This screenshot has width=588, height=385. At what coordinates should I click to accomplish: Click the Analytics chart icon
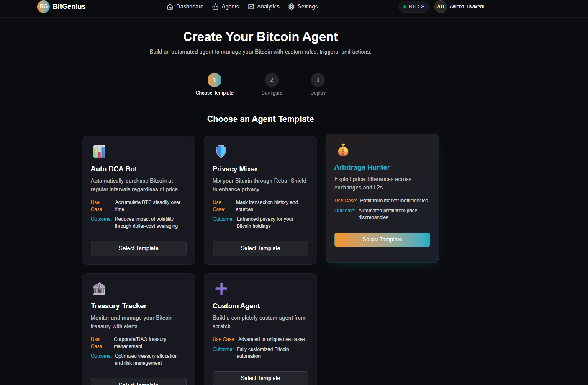(251, 7)
